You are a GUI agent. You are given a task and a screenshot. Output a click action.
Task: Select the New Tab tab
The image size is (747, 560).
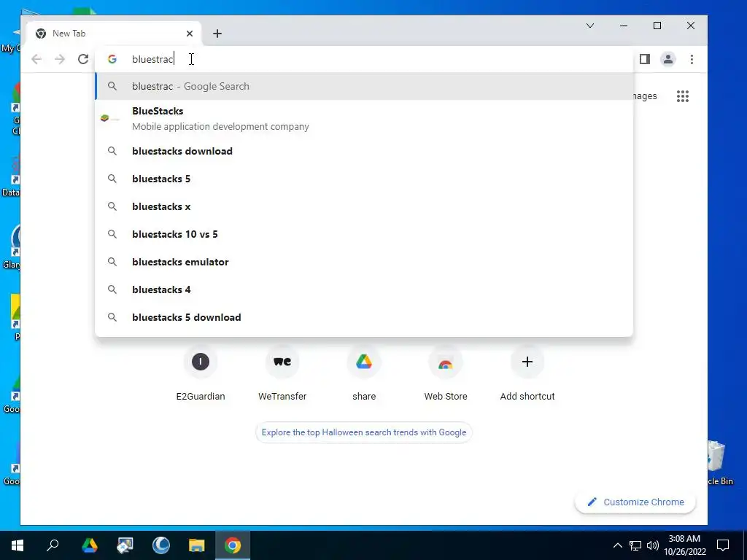(x=115, y=34)
